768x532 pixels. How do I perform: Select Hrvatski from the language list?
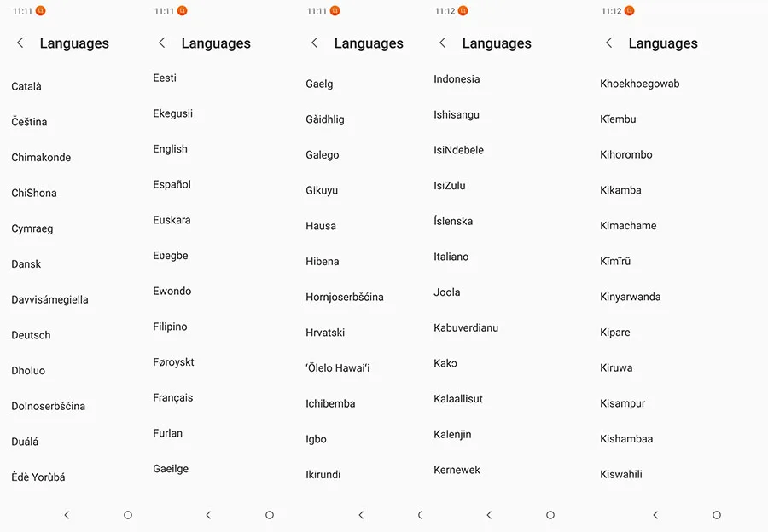(x=325, y=332)
